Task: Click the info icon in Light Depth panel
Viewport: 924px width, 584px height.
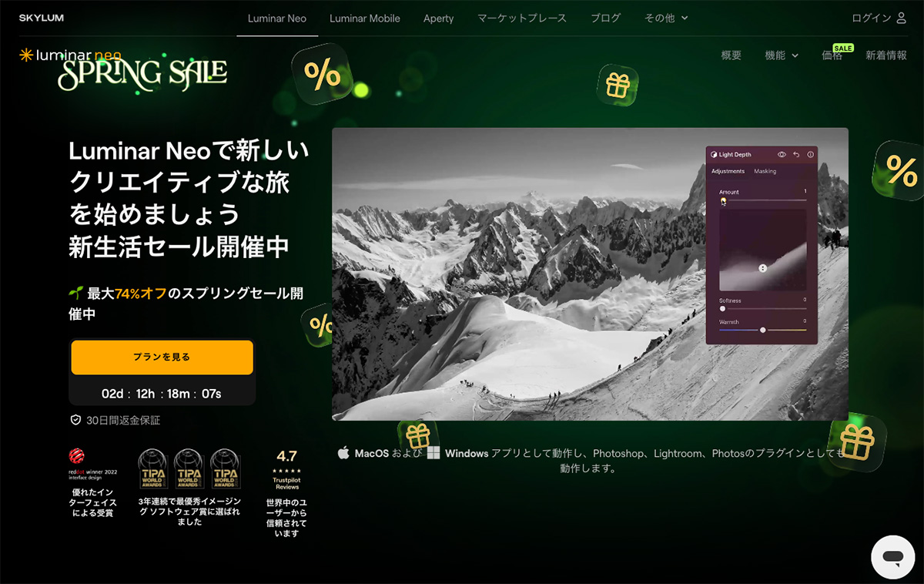Action: [810, 154]
